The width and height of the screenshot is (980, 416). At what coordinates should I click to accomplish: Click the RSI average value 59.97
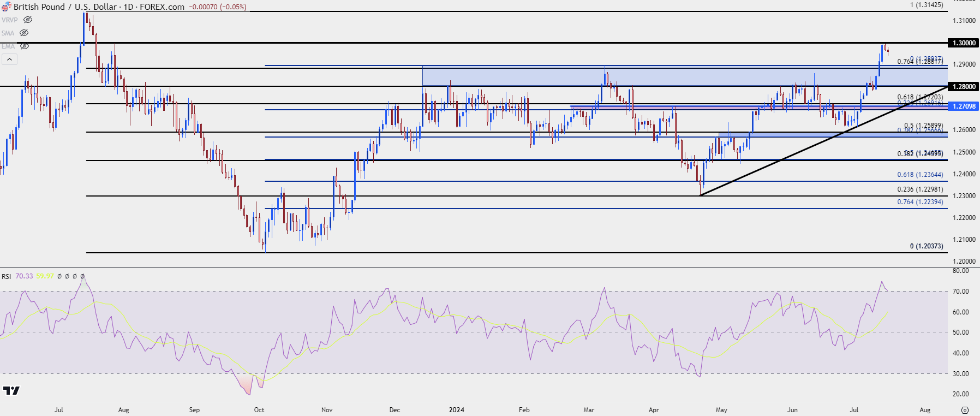[x=45, y=276]
